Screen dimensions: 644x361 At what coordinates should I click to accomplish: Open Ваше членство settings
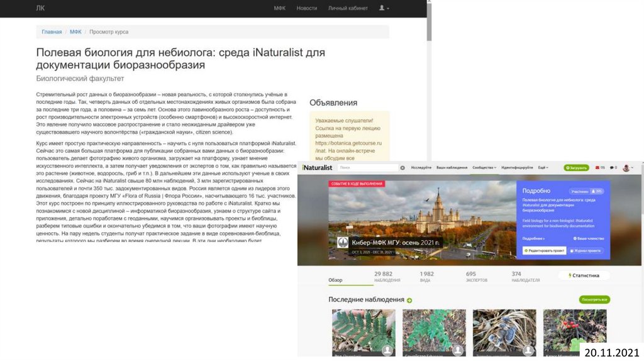click(x=589, y=238)
